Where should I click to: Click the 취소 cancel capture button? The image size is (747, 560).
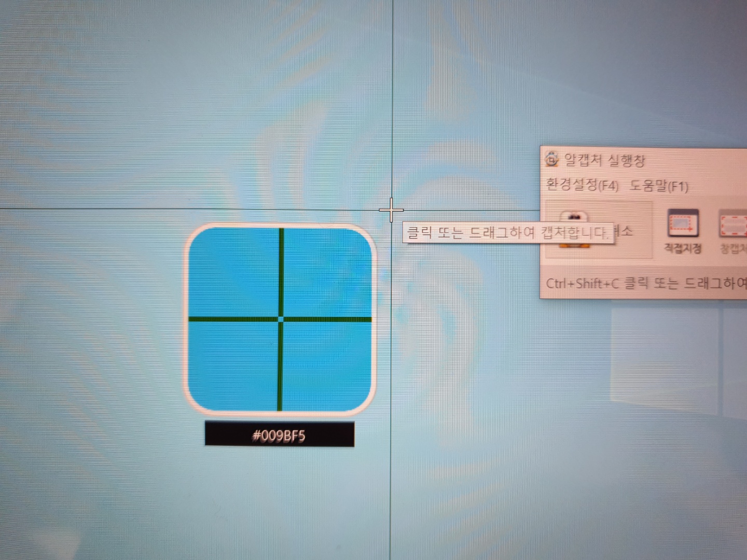coord(599,230)
